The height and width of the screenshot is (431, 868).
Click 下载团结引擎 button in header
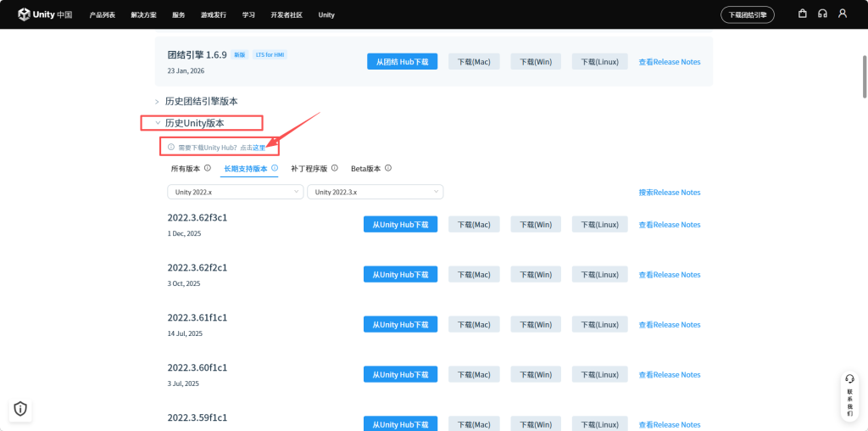tap(748, 15)
